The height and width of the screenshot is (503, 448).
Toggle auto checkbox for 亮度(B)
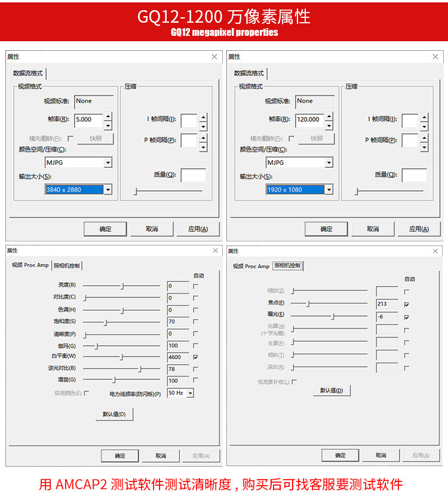coord(195,286)
